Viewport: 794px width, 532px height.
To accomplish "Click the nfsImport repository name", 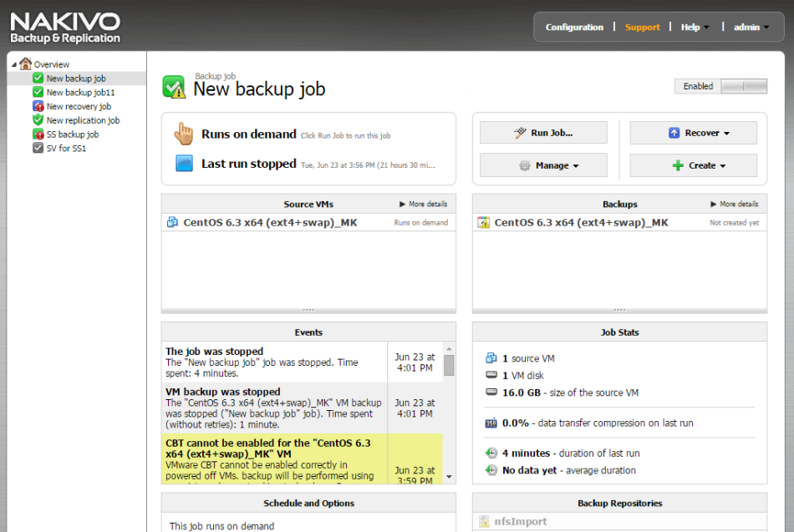I will (521, 521).
